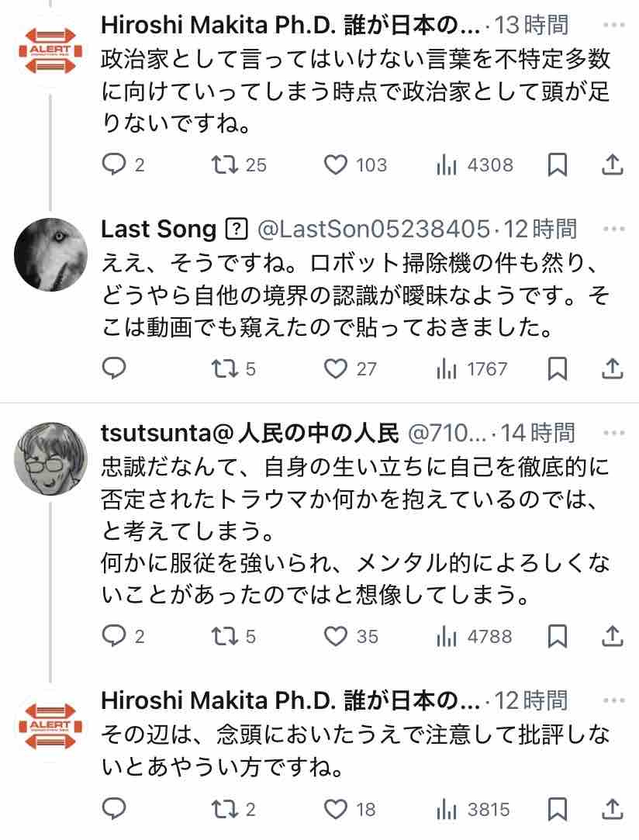Open tsutsunta's sketch avatar
Image resolution: width=639 pixels, height=840 pixels.
(51, 458)
